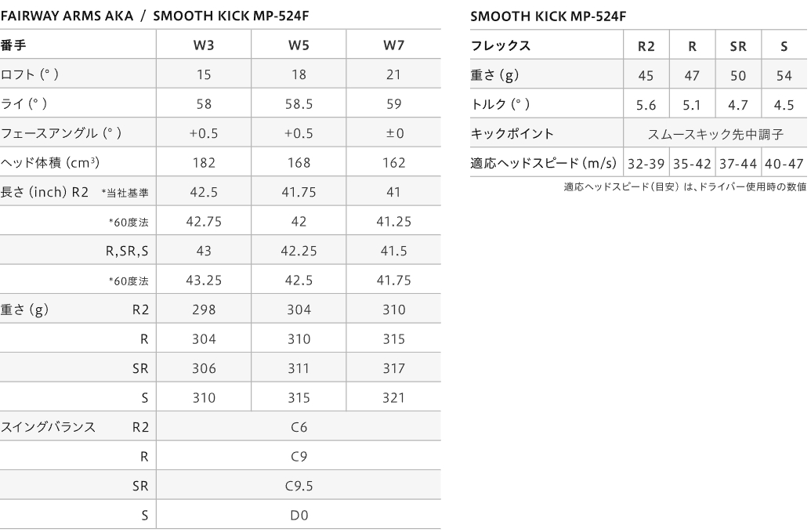
Task: Click the トルク row label
Action: [x=500, y=104]
